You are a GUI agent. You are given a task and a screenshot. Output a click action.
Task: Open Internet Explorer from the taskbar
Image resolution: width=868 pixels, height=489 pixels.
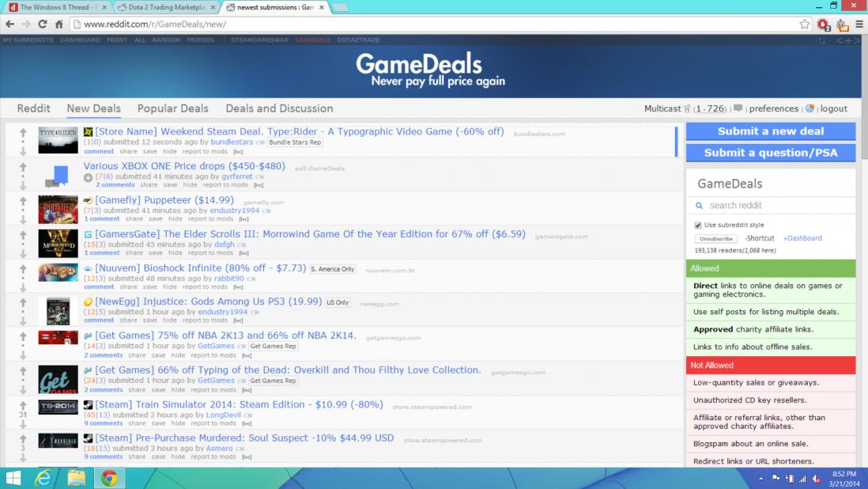(45, 477)
